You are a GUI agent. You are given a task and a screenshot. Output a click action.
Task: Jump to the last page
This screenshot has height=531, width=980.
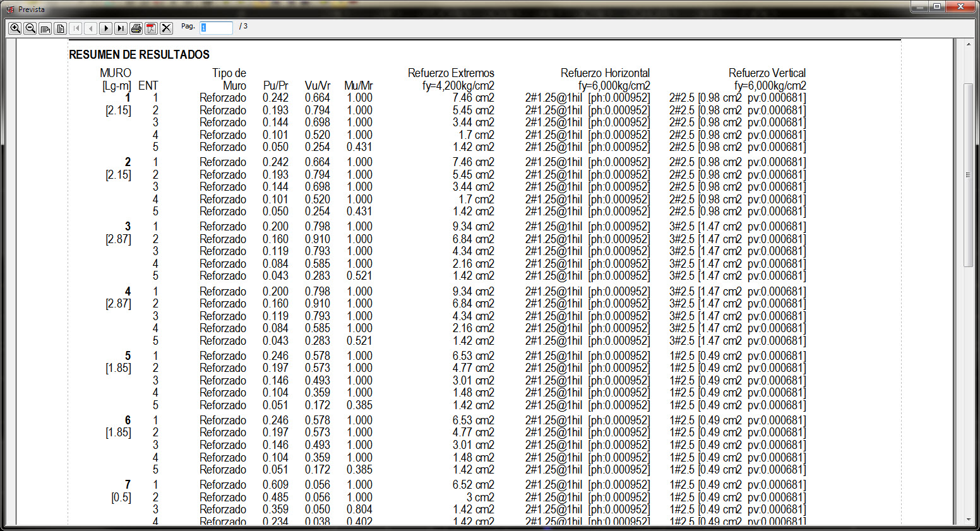point(121,28)
